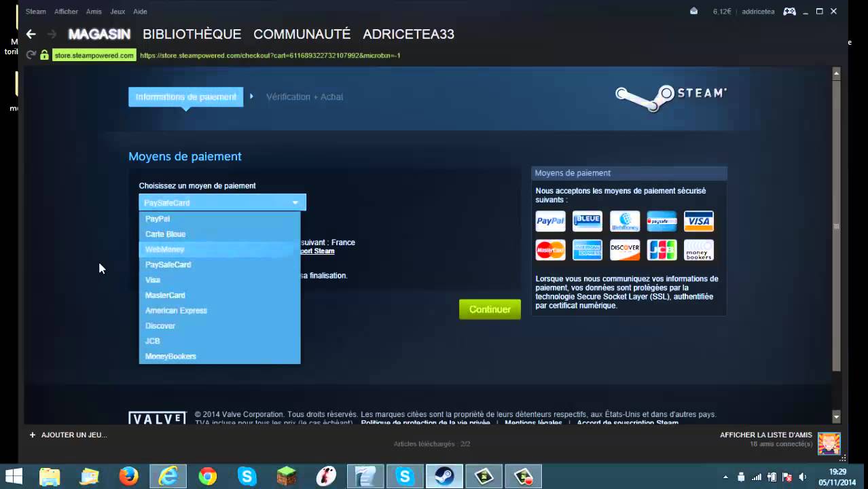Open Firefox from the taskbar

coord(128,477)
